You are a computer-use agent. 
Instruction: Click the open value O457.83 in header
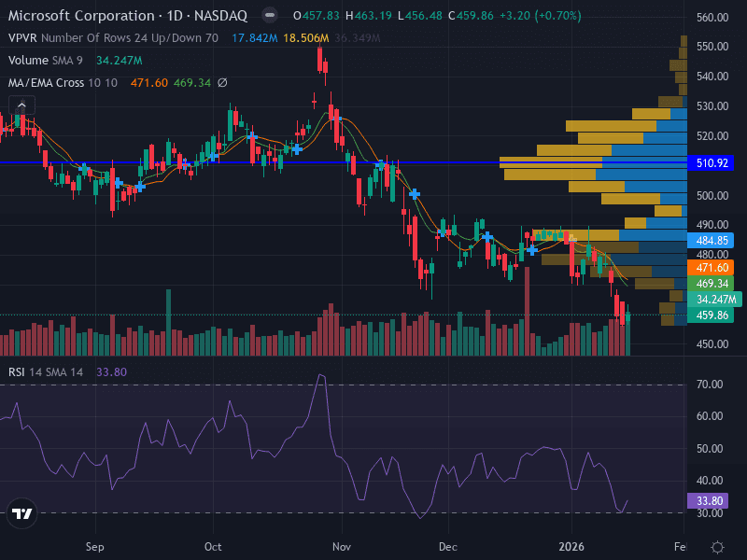coord(317,16)
